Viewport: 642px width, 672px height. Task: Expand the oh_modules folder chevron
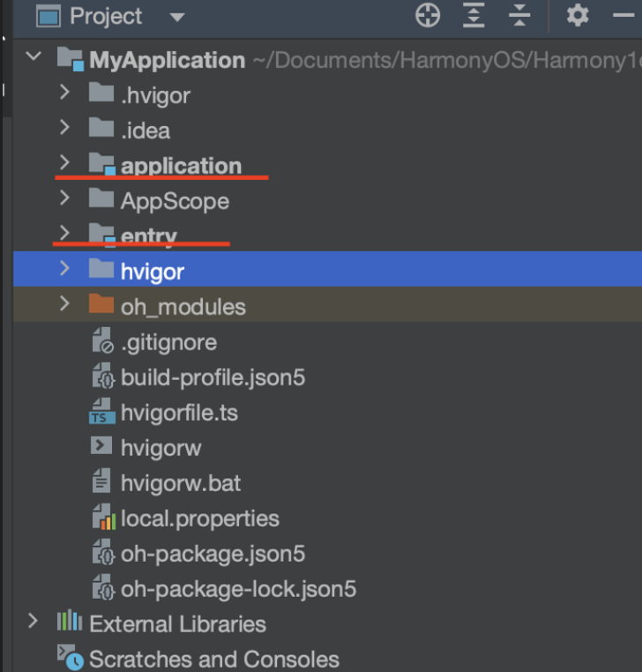pos(64,303)
